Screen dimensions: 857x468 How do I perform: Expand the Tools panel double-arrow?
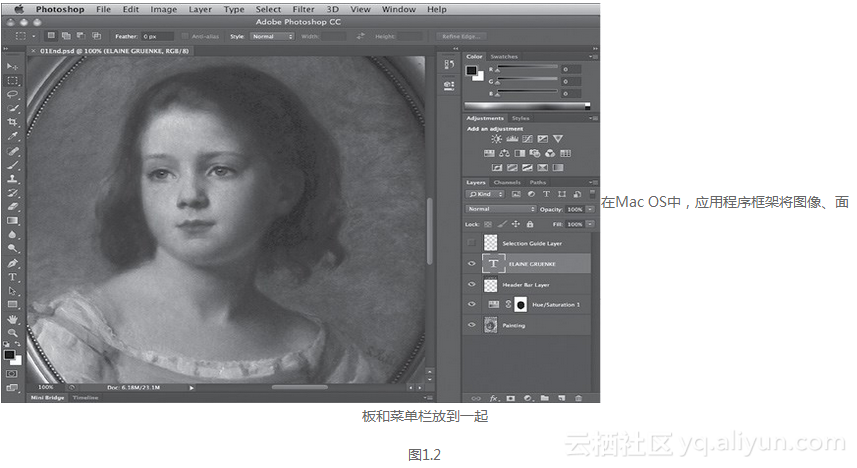pyautogui.click(x=6, y=49)
